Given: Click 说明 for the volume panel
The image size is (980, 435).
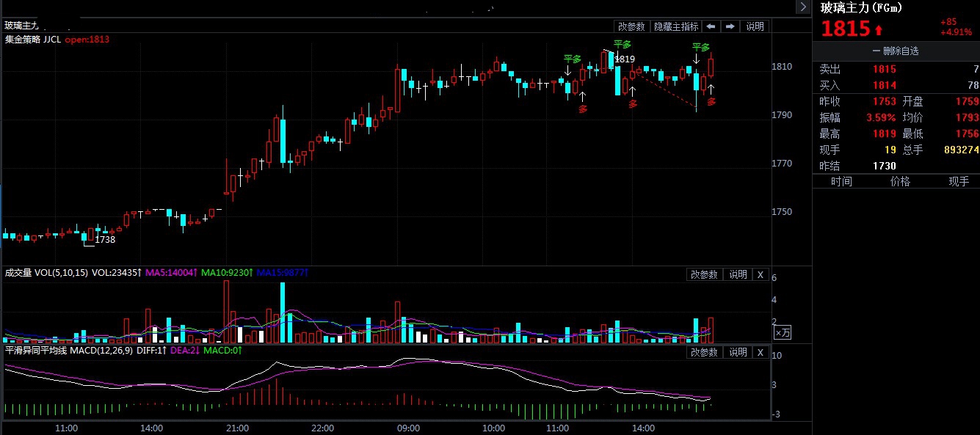Looking at the screenshot, I should 737,274.
